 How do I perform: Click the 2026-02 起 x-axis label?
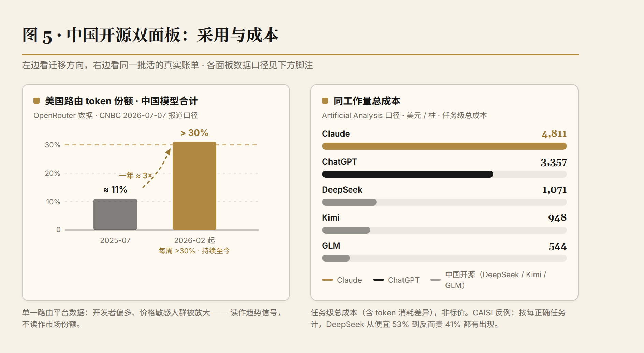[x=194, y=240]
